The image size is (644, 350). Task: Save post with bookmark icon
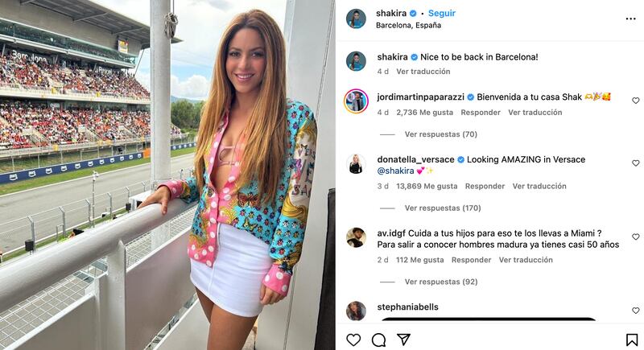(x=632, y=340)
